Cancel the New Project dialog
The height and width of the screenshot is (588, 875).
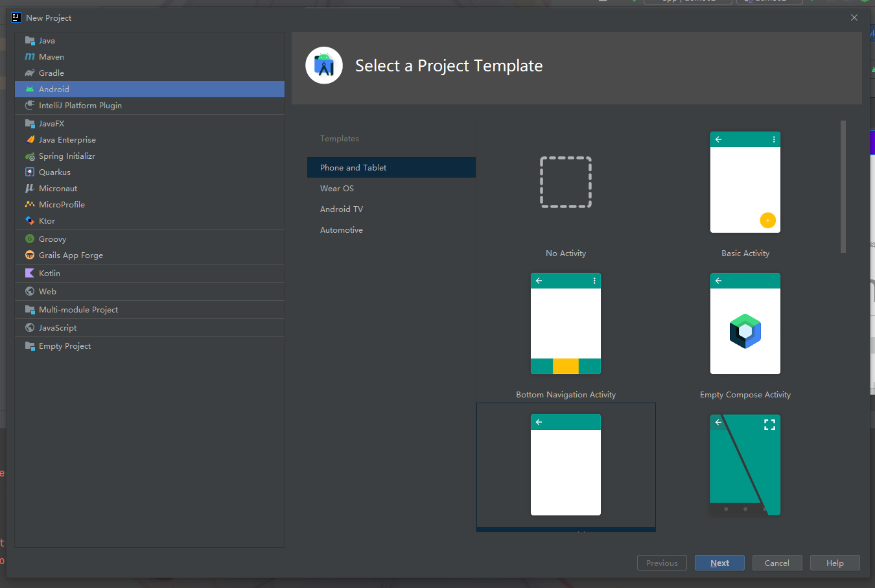pos(777,563)
